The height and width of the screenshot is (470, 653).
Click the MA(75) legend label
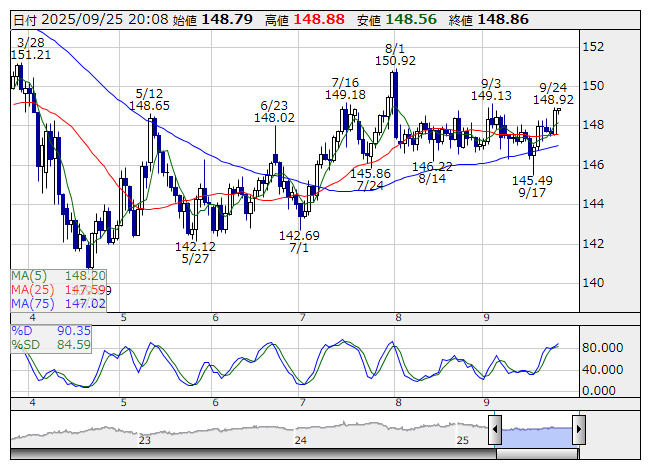pos(32,303)
